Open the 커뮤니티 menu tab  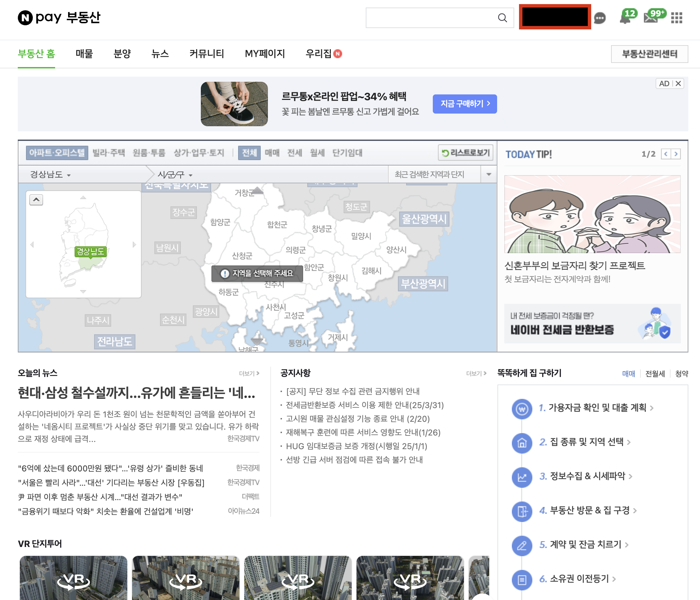207,54
